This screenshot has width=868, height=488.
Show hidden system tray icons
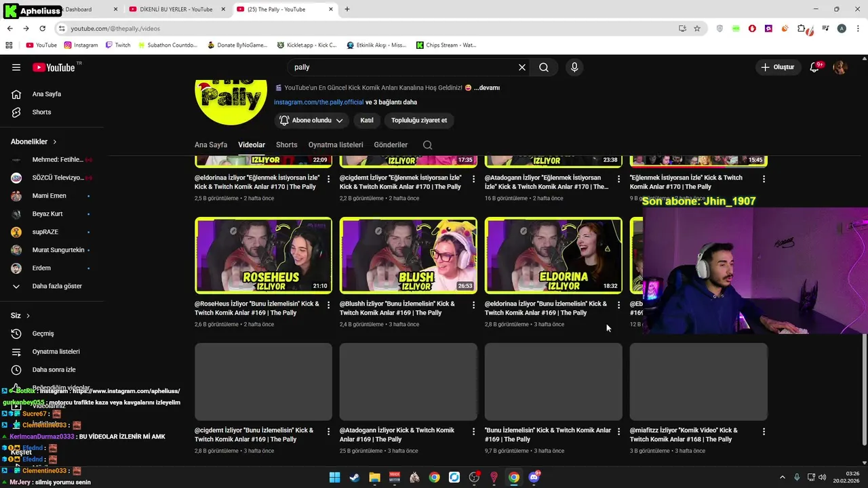(x=782, y=477)
